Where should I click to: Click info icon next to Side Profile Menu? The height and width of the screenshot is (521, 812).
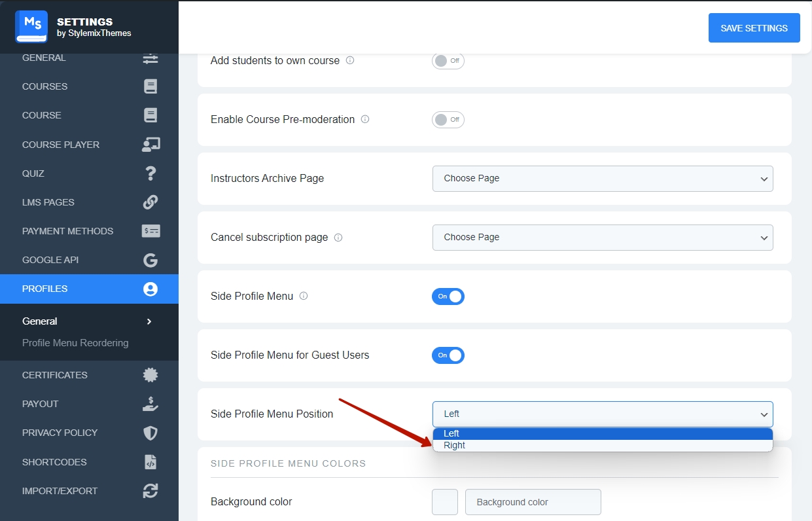303,296
